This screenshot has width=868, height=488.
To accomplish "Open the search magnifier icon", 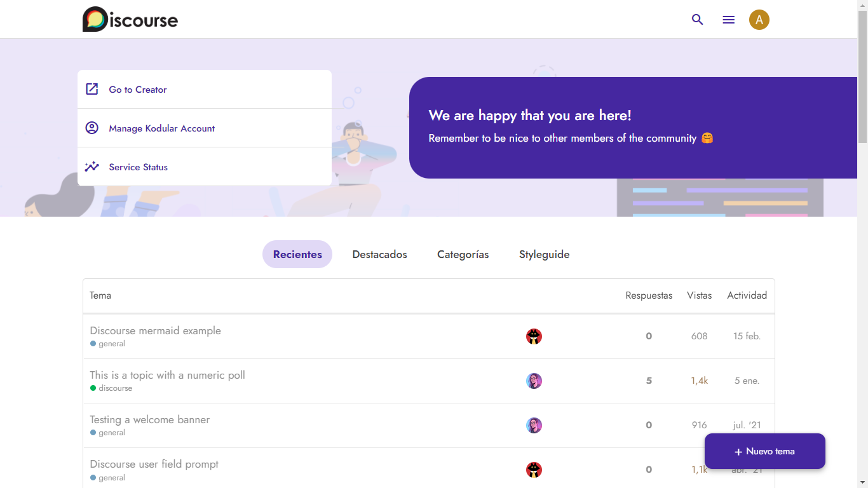I will (x=697, y=20).
